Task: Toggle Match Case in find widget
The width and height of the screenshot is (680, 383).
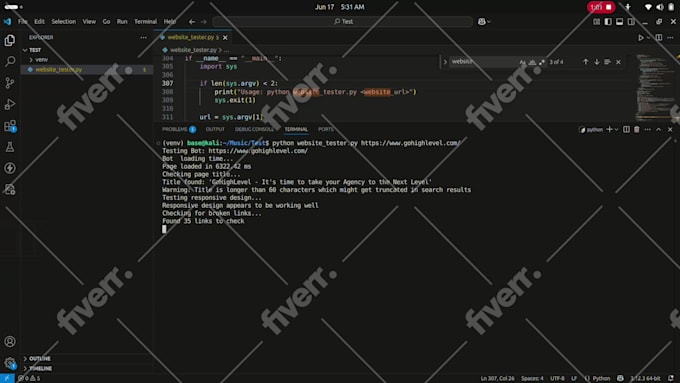Action: (523, 62)
